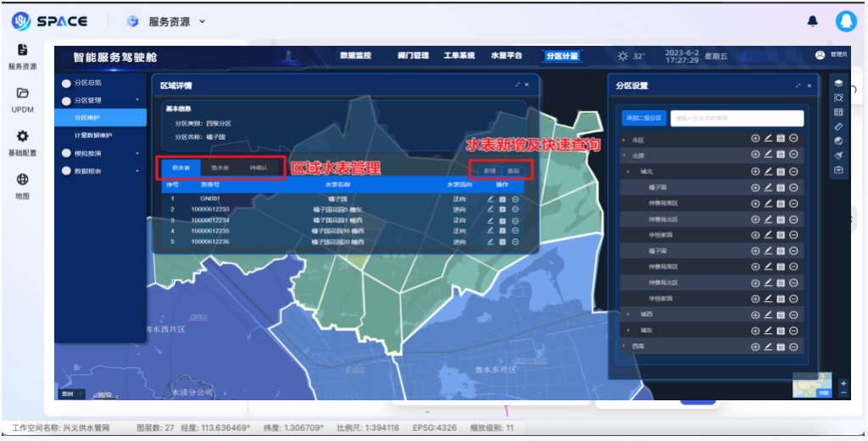Click remove icon in 城西 row
The height and width of the screenshot is (441, 868).
793,315
